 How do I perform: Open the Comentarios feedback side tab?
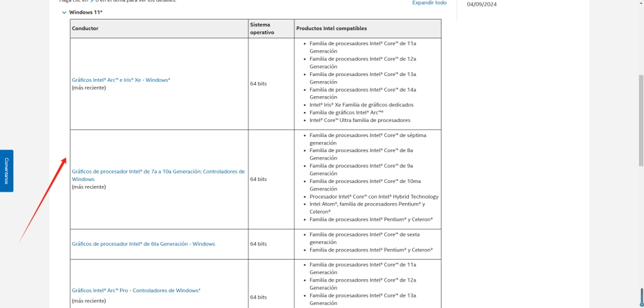click(6, 171)
